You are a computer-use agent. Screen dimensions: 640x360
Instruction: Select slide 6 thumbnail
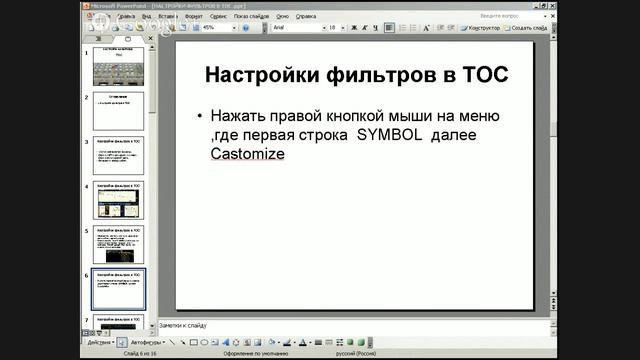tap(118, 289)
